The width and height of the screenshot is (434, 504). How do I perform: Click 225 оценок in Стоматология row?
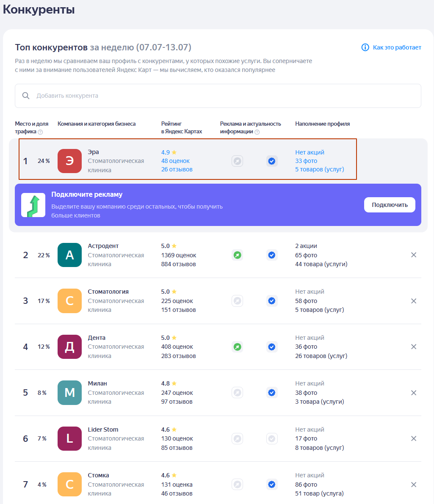(177, 301)
